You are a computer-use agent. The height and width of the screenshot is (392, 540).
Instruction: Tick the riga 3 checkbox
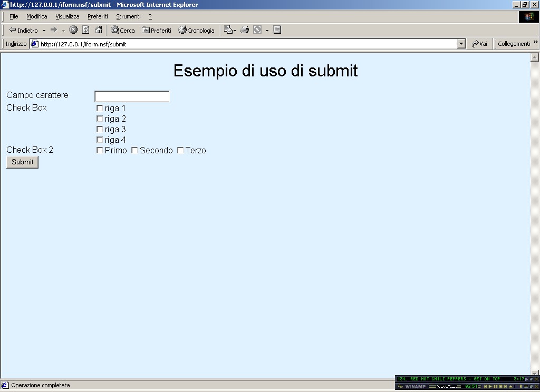pos(100,130)
